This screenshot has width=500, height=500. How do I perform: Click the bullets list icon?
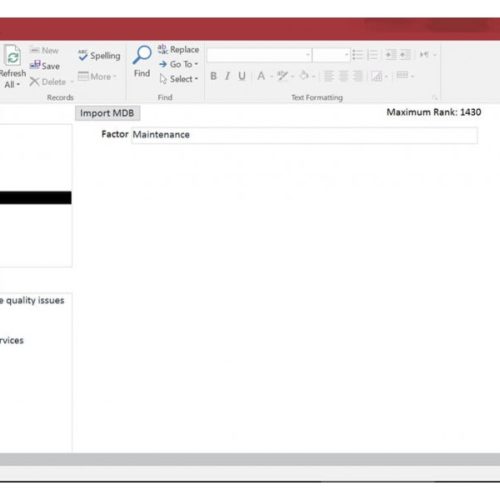(x=358, y=55)
